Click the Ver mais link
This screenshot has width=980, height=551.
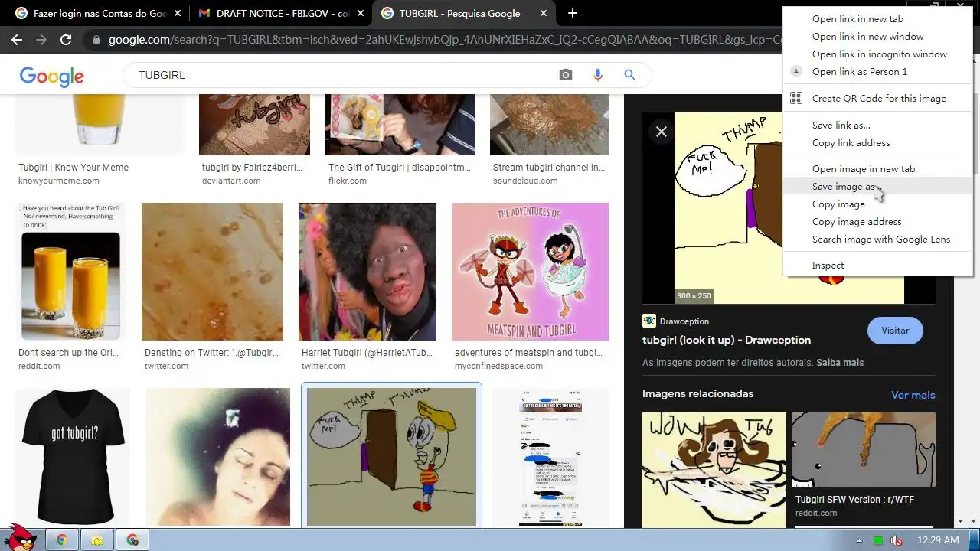click(913, 395)
